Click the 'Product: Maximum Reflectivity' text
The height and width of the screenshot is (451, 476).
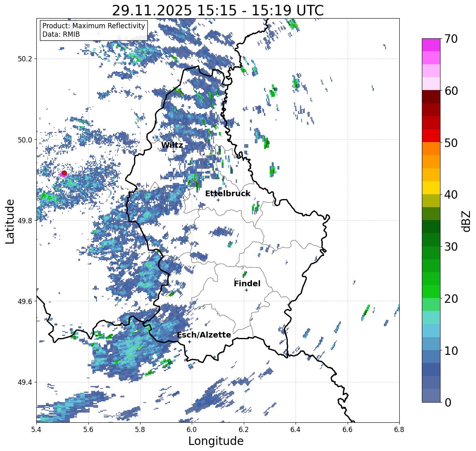click(x=94, y=26)
